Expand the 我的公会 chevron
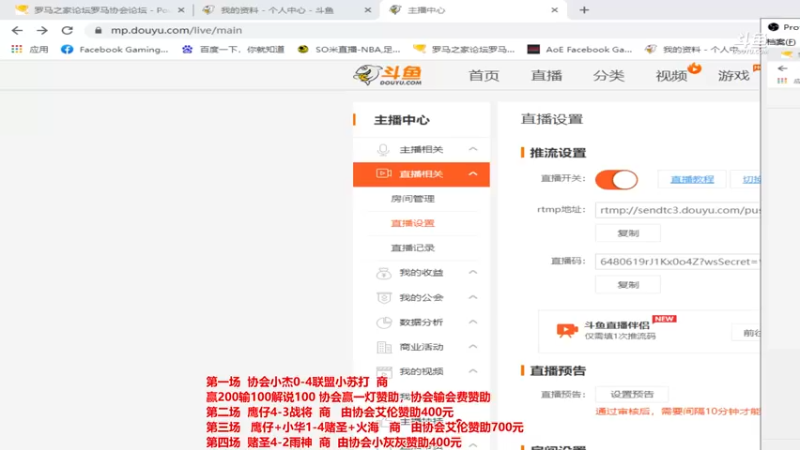This screenshot has height=450, width=800. (473, 297)
